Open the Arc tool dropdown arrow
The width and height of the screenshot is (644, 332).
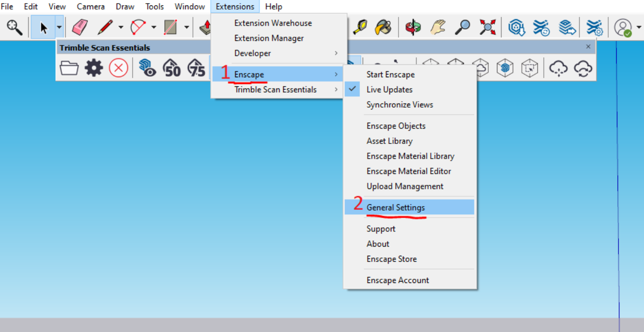[153, 27]
